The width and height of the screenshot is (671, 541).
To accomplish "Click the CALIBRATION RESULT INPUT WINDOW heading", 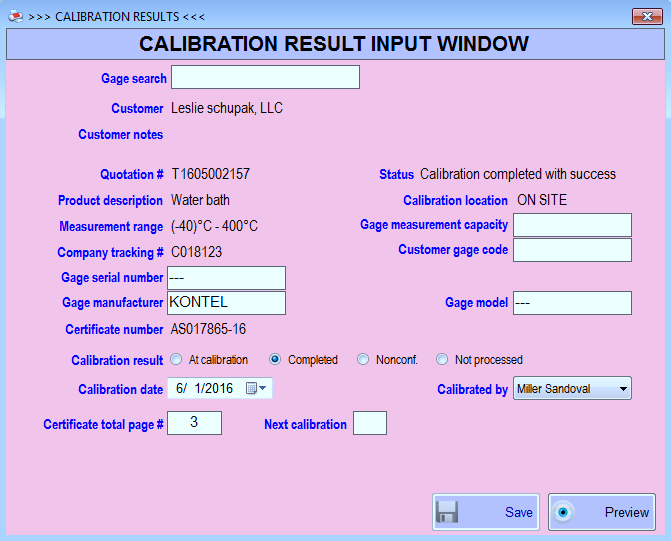I will pos(334,44).
